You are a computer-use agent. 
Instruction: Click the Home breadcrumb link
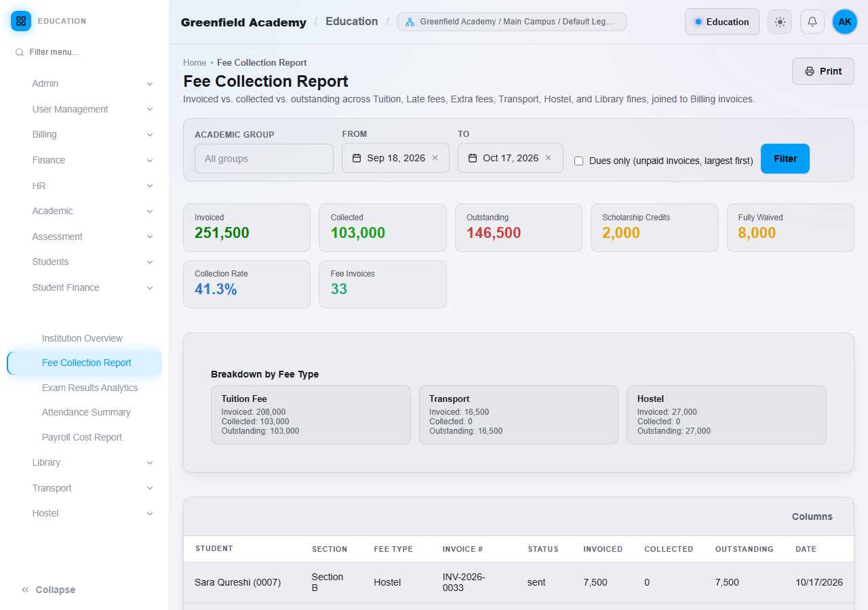tap(195, 62)
